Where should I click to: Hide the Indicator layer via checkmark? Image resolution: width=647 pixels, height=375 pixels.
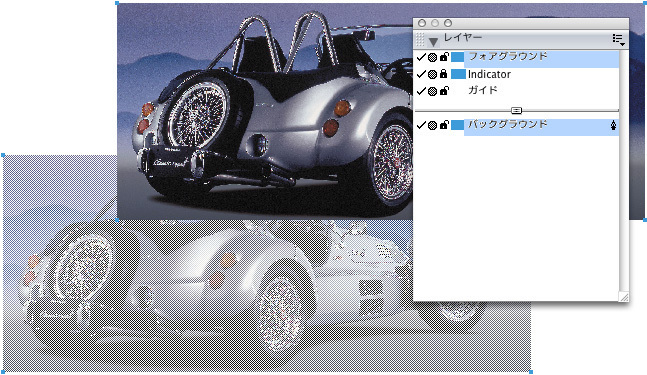point(421,74)
